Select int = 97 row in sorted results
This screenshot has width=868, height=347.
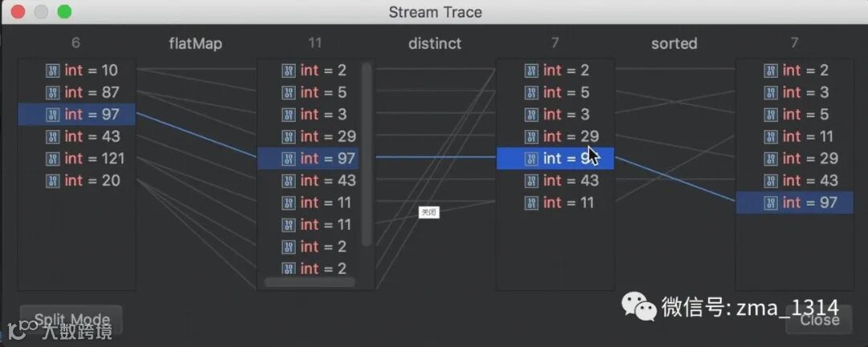794,202
